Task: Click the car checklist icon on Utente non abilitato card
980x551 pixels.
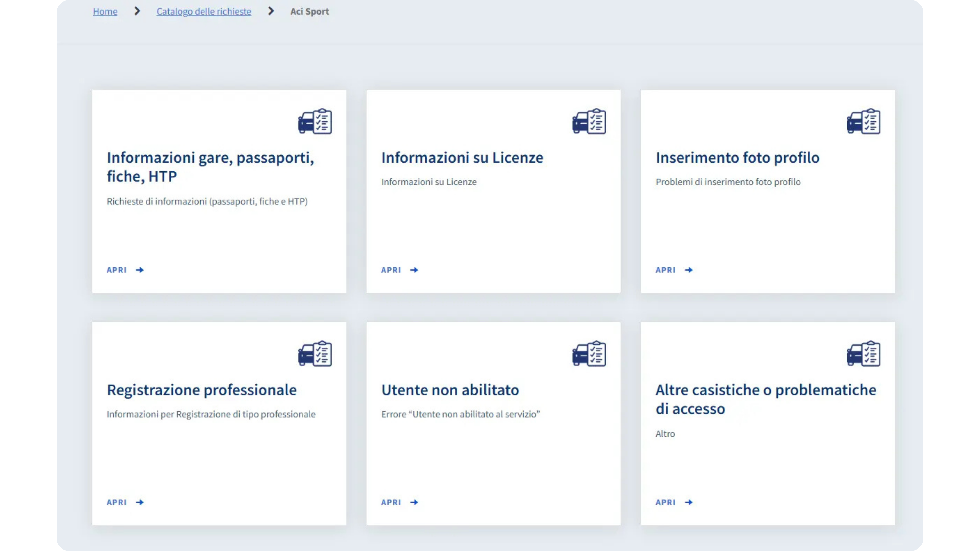Action: pyautogui.click(x=589, y=354)
